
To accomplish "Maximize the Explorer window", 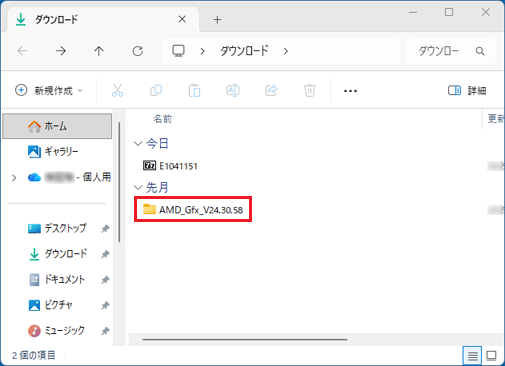I will coord(449,12).
